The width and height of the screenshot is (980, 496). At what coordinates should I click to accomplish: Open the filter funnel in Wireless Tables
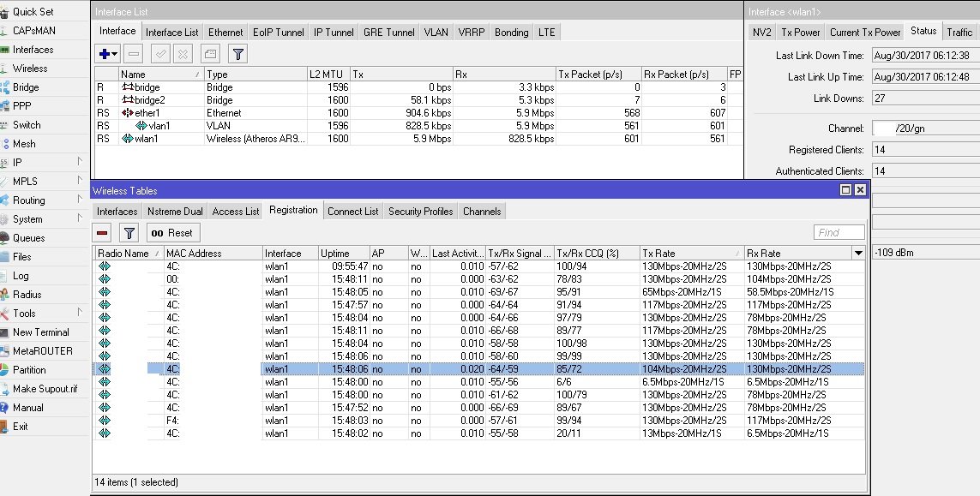[x=129, y=233]
